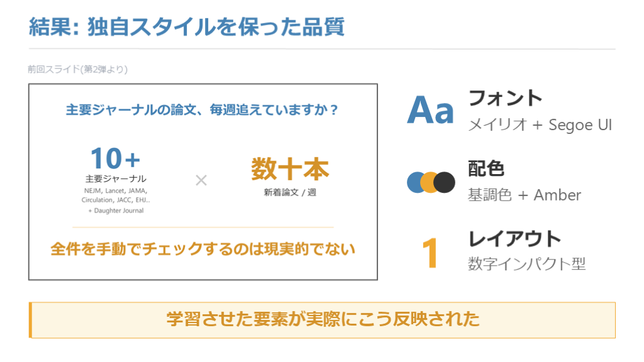Click the amber "数十本" text
The height and width of the screenshot is (362, 644).
(290, 168)
